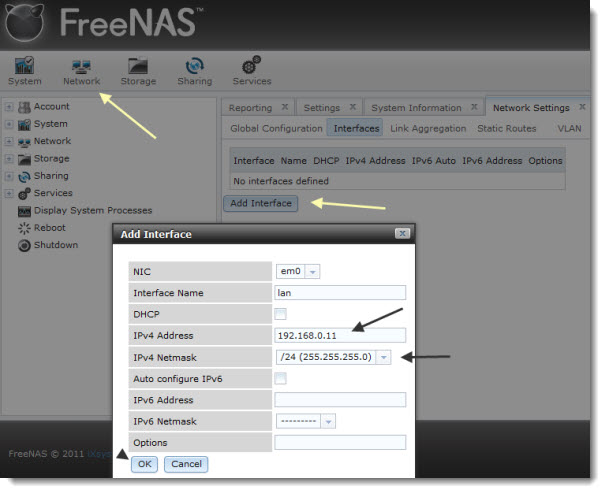
Task: Click the Add Interface button
Action: point(261,203)
